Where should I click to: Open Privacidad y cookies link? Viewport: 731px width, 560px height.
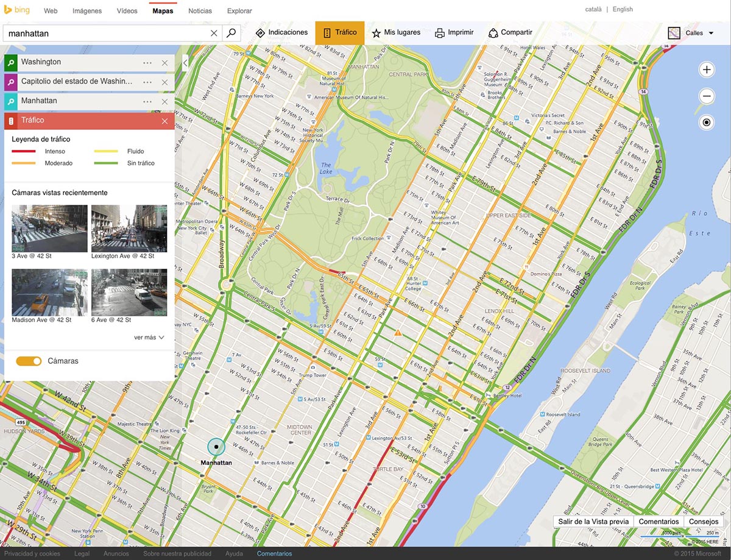coord(32,553)
